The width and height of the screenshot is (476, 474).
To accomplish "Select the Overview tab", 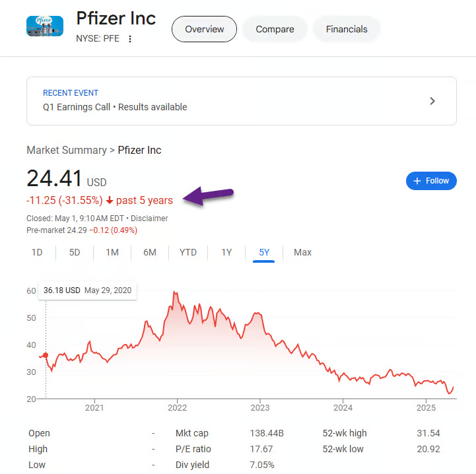I will tap(204, 29).
